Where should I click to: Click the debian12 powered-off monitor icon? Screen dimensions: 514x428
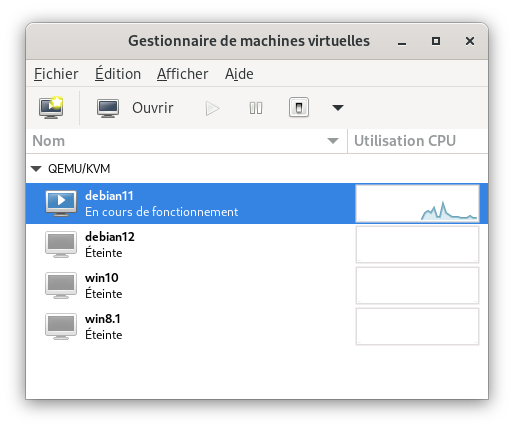tap(61, 244)
